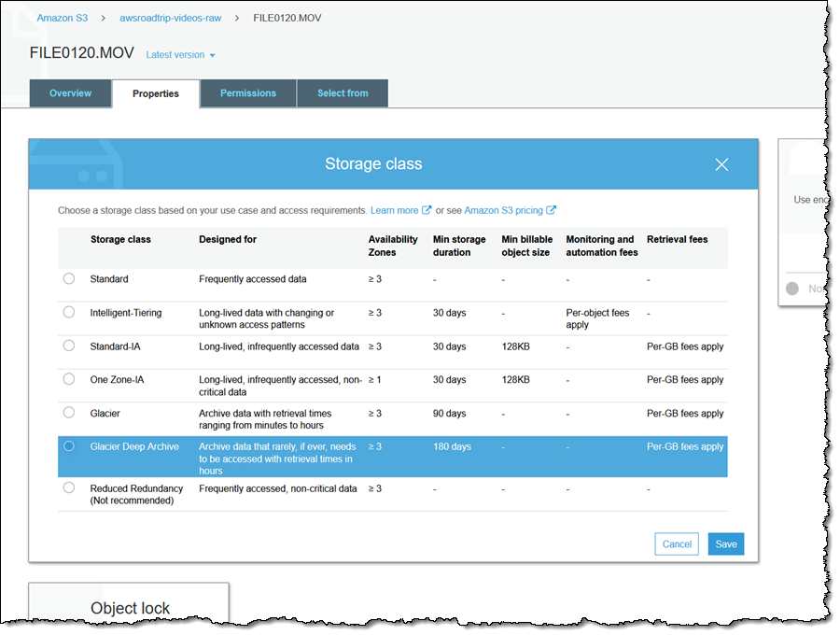Viewport: 840px width, 635px height.
Task: Click the 90 days duration cell
Action: (450, 413)
